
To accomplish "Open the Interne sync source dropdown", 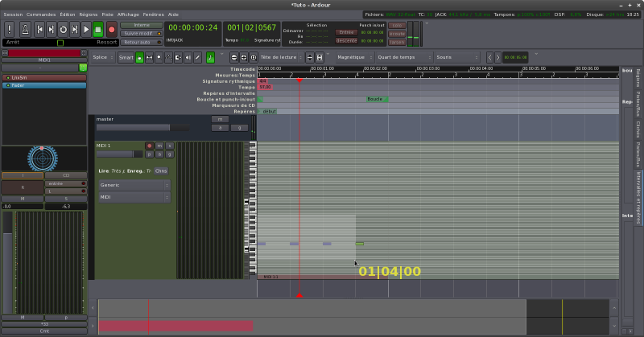I will (142, 25).
